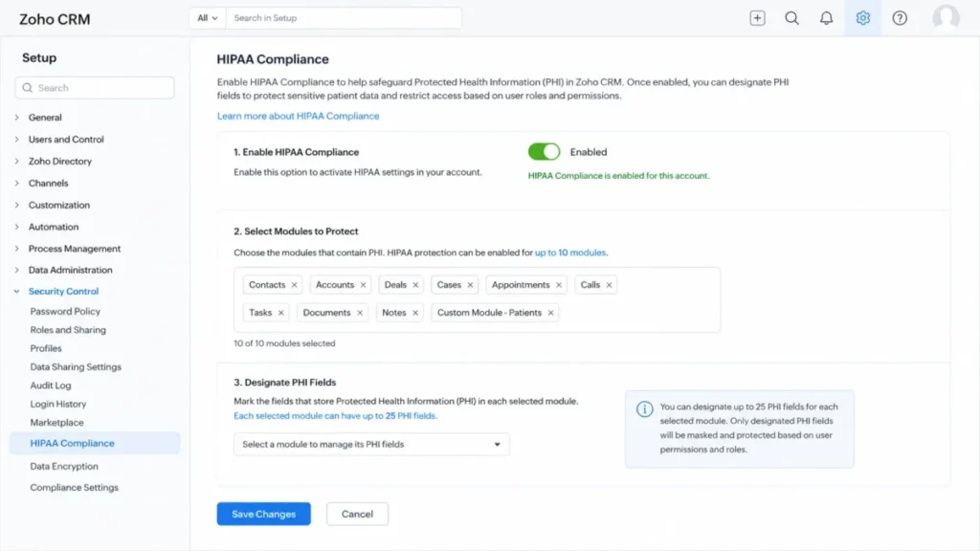980x551 pixels.
Task: Open the help question mark icon
Action: tap(900, 18)
